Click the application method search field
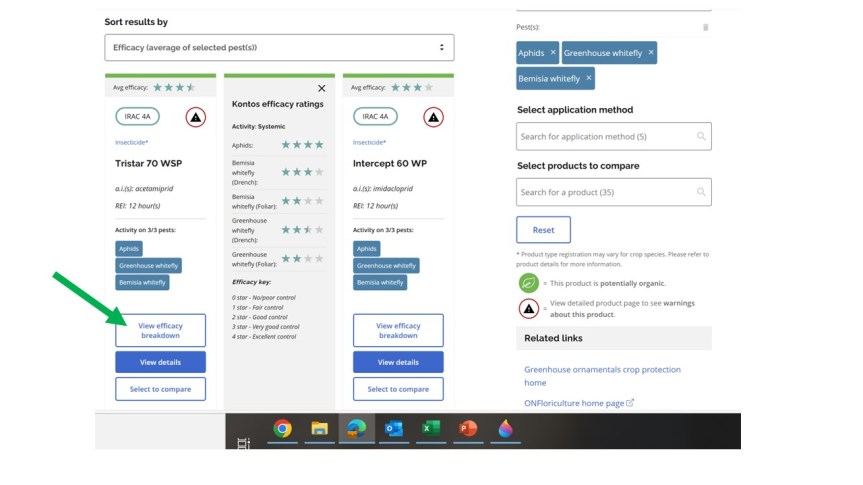 [x=614, y=136]
